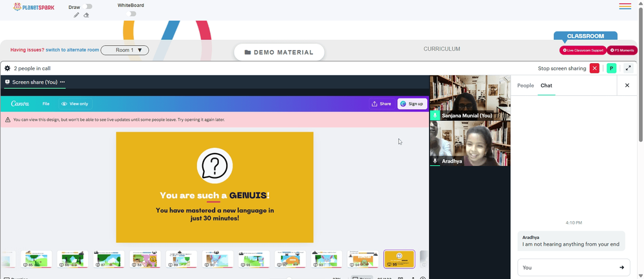The height and width of the screenshot is (279, 644).
Task: Click the CLASSROOM label tab
Action: (x=585, y=36)
